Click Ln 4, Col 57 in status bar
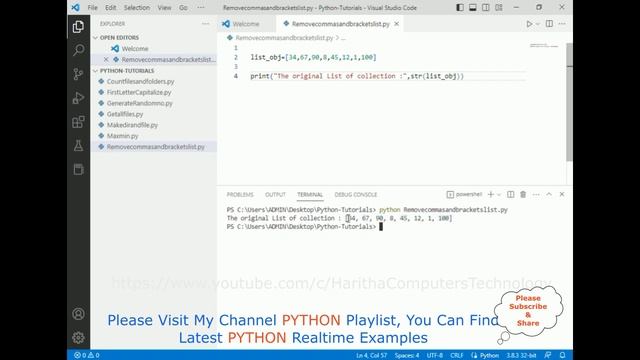 pos(371,356)
